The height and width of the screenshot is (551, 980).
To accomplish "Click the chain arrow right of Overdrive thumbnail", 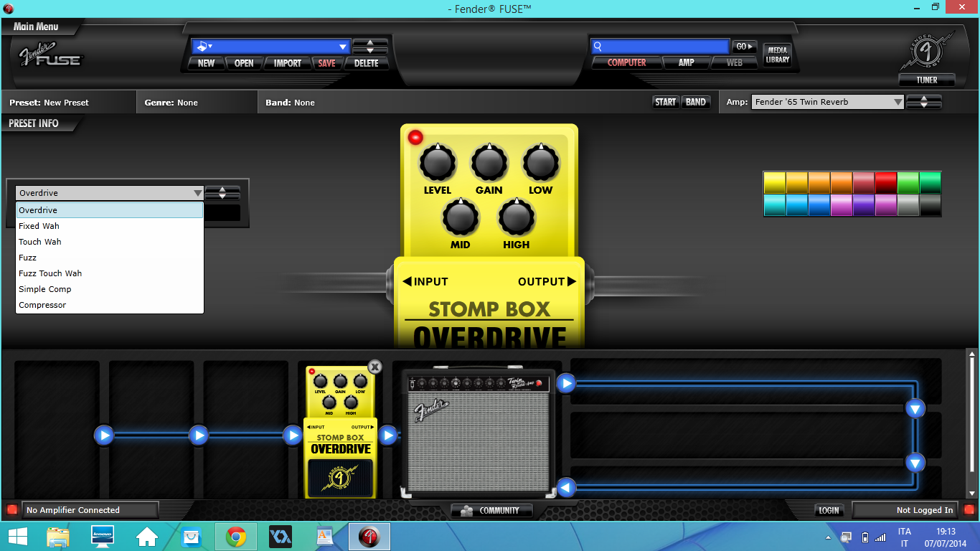I will (387, 435).
